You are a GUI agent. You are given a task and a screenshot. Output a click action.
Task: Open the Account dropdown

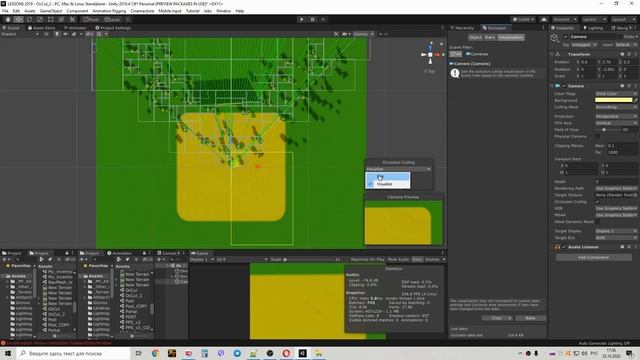pyautogui.click(x=564, y=19)
